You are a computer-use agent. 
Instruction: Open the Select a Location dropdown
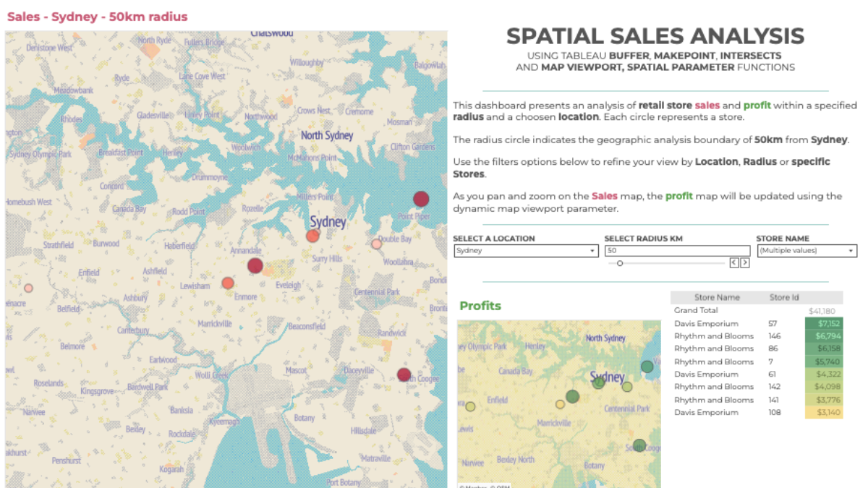(x=526, y=251)
